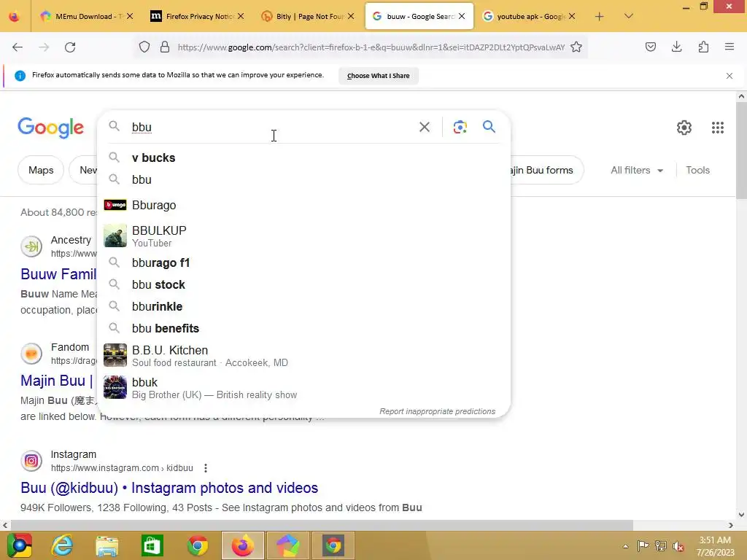Open Windows Store from taskbar
Screen dimensions: 747x560
[152, 545]
